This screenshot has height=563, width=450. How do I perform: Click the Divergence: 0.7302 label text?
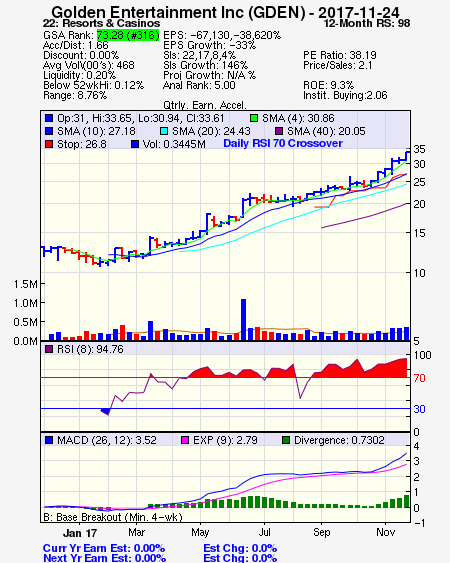point(339,440)
